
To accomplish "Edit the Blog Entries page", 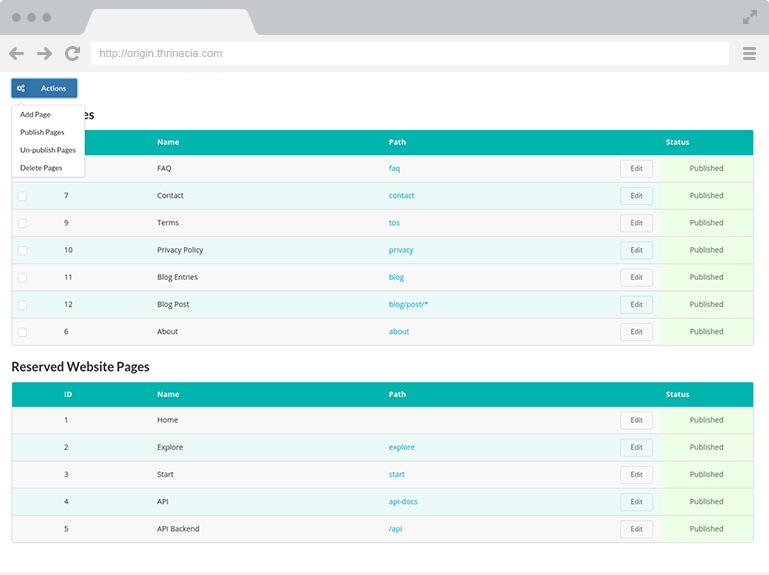I will pyautogui.click(x=636, y=277).
